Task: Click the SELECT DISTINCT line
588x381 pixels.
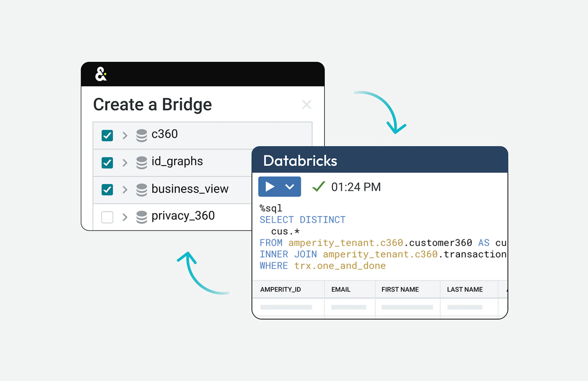Action: [x=303, y=219]
